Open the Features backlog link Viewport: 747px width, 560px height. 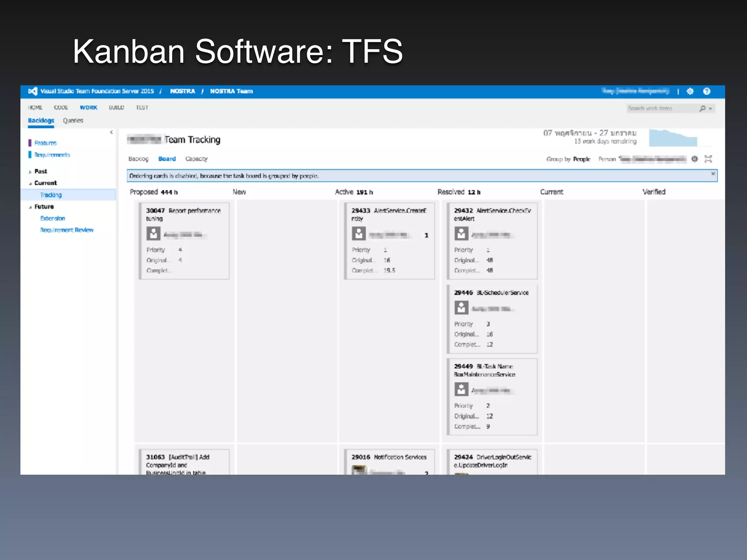[x=46, y=143]
